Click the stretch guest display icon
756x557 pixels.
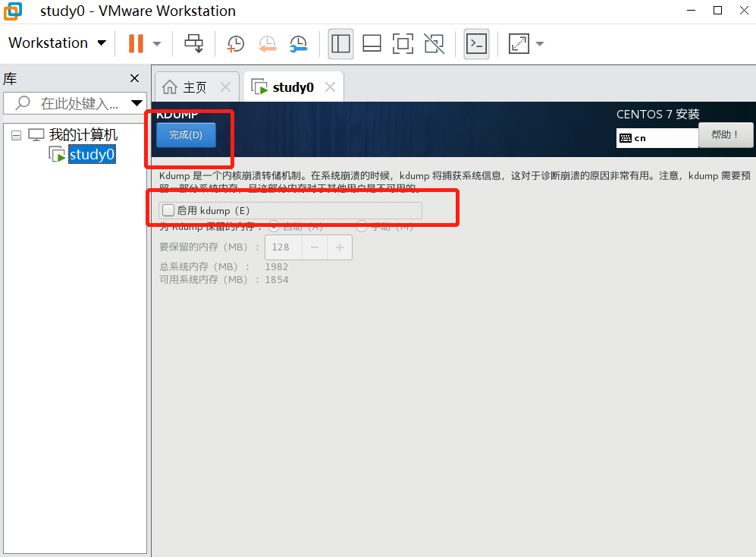pyautogui.click(x=519, y=43)
